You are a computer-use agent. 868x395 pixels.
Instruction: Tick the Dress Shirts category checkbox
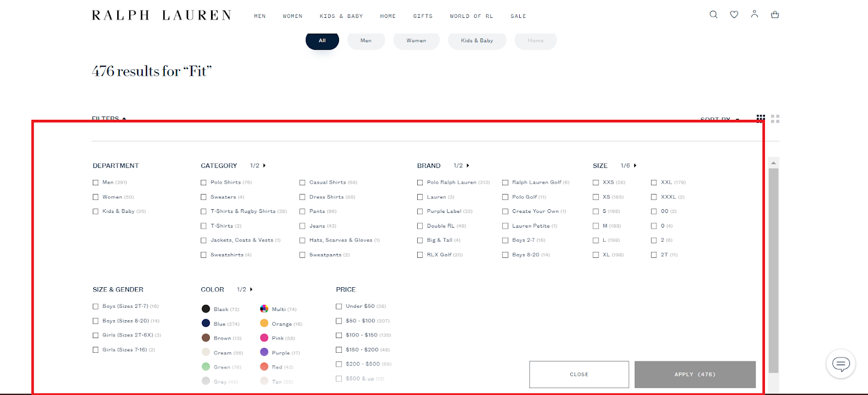click(x=302, y=197)
